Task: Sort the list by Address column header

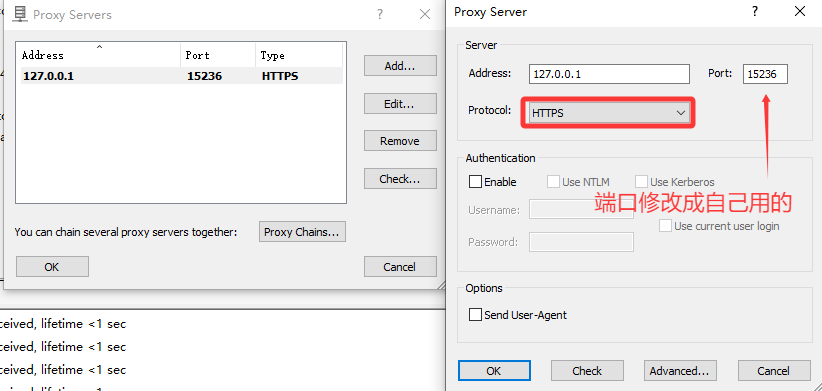Action: point(98,55)
